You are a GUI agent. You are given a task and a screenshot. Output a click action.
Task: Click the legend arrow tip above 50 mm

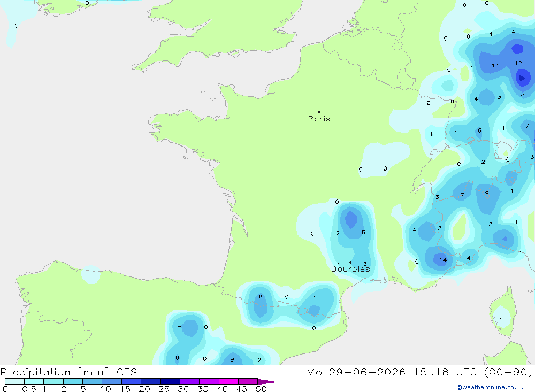pos(267,381)
